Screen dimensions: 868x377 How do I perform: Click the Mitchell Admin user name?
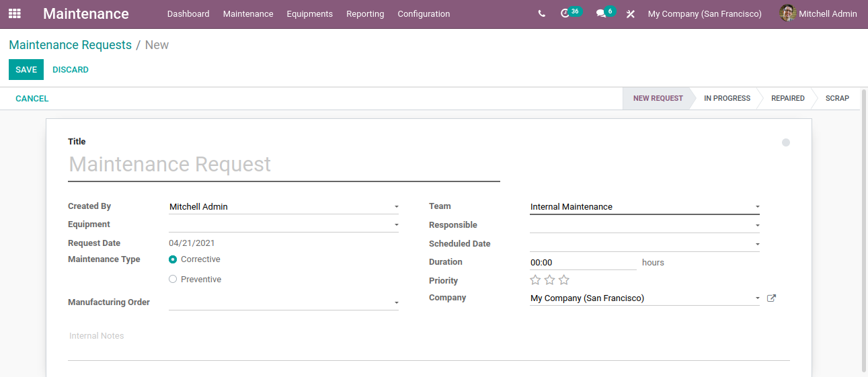(x=828, y=13)
